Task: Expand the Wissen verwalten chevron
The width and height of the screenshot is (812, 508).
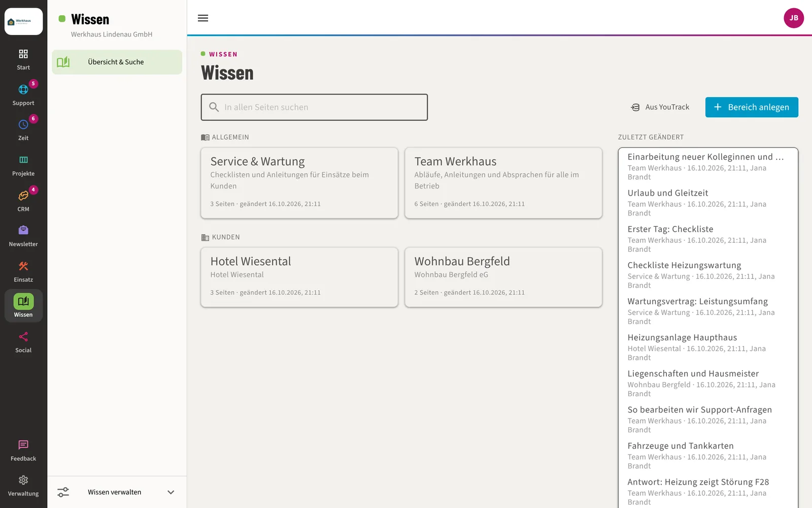Action: [x=171, y=492]
